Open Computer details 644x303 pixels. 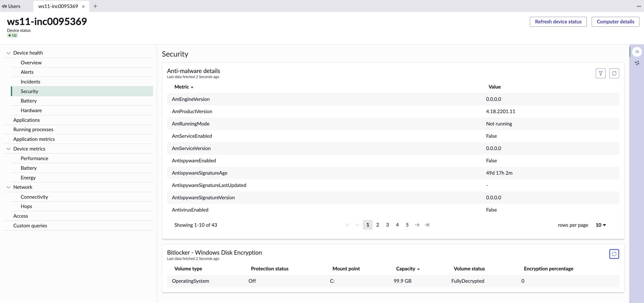pyautogui.click(x=615, y=22)
